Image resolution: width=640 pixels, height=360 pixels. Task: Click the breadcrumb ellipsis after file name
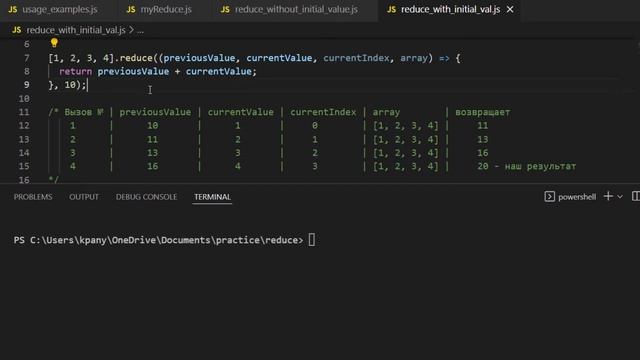[x=140, y=30]
